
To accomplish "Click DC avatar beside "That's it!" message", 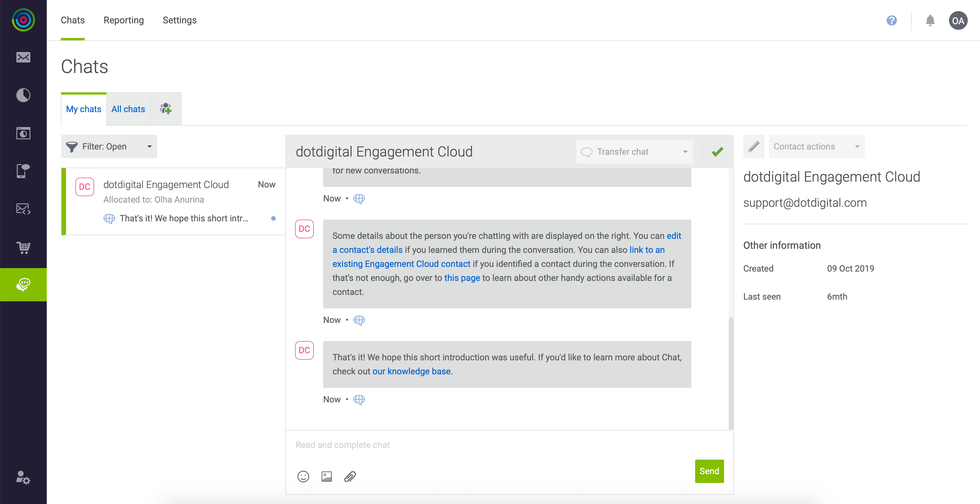I will click(304, 350).
